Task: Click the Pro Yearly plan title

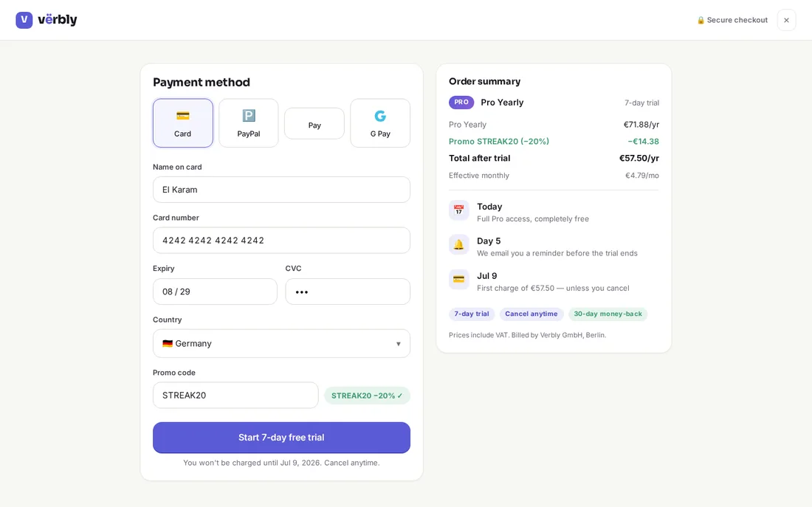Action: click(502, 103)
